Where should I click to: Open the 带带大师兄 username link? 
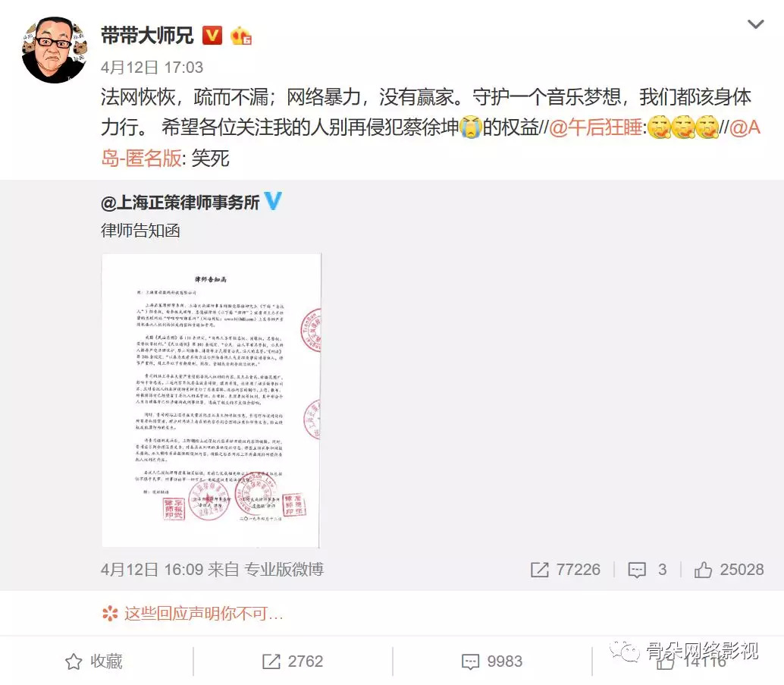tap(147, 36)
